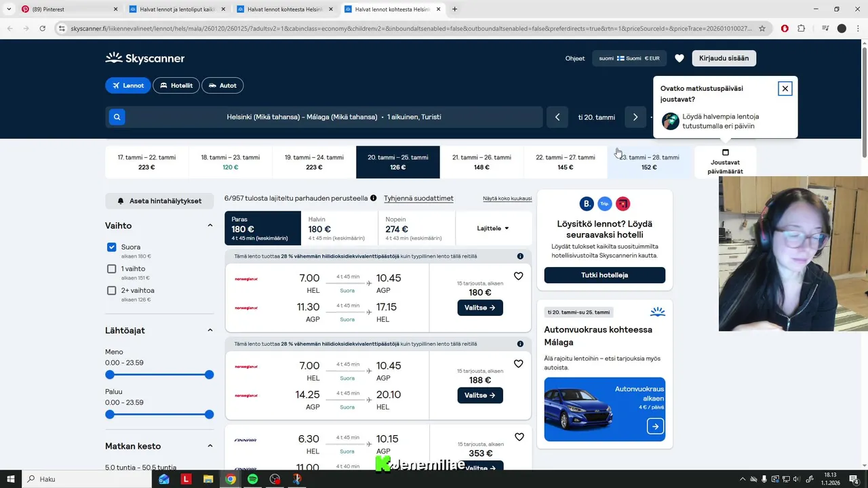
Task: Open flexible dates calendar icon
Action: 725,152
